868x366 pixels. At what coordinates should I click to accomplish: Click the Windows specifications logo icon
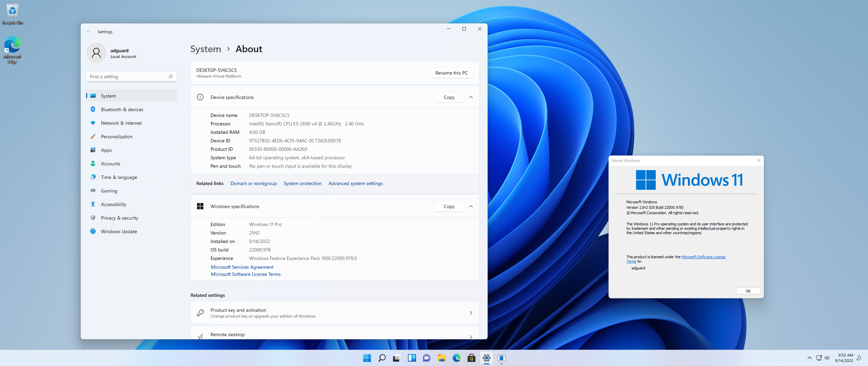tap(200, 206)
